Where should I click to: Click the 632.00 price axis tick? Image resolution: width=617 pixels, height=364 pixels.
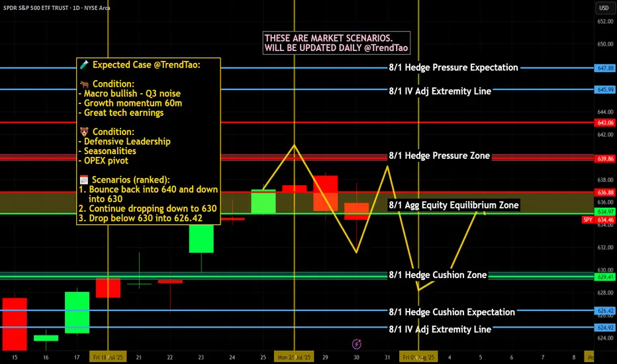click(x=605, y=247)
